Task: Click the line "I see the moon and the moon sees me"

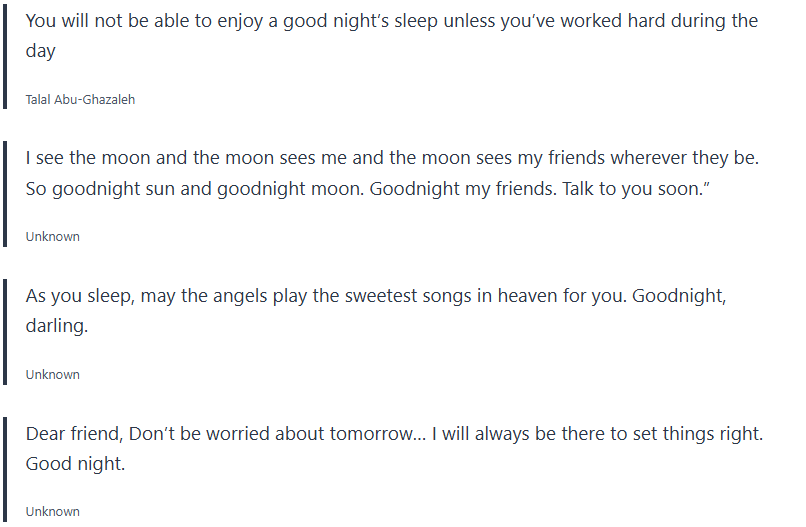Action: tap(391, 158)
